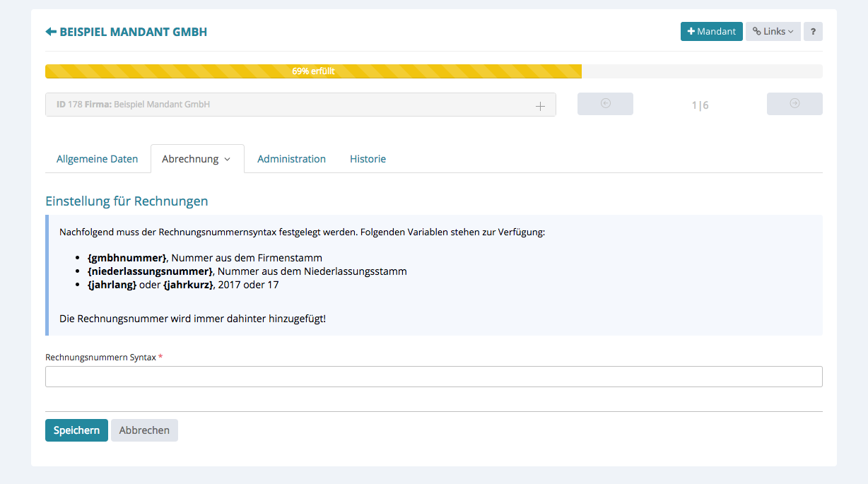
Task: Open the Administration tab
Action: [x=291, y=159]
